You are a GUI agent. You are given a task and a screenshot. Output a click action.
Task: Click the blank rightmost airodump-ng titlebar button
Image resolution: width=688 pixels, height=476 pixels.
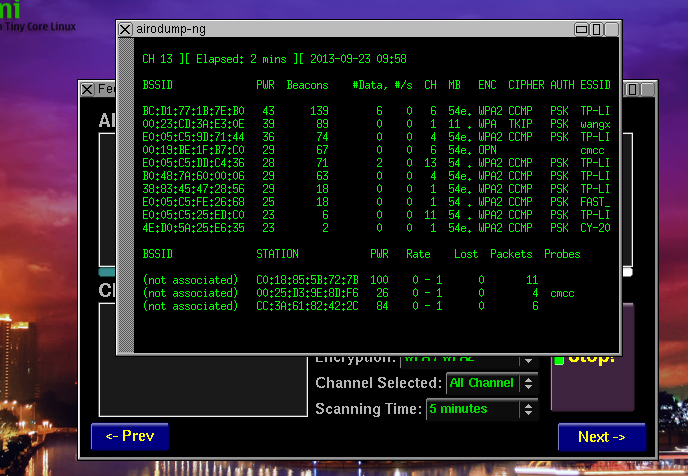coord(612,29)
